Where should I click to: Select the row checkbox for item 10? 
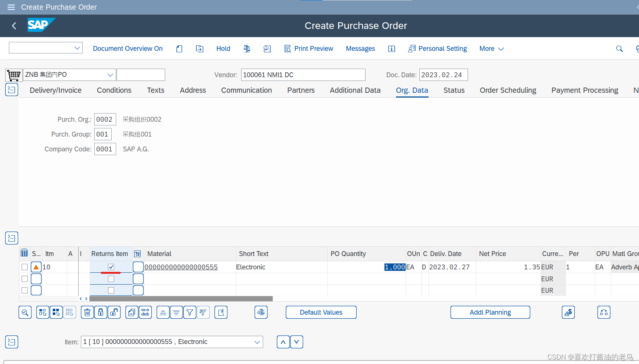tap(24, 267)
